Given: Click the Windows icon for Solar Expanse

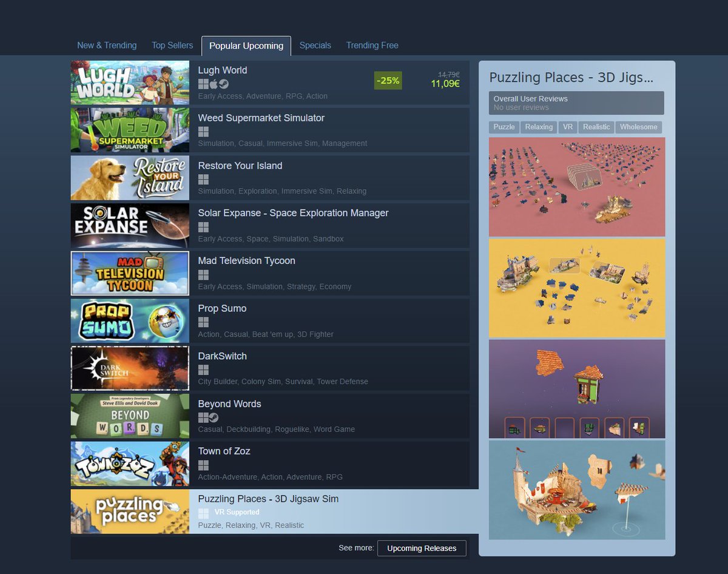Looking at the screenshot, I should point(203,227).
